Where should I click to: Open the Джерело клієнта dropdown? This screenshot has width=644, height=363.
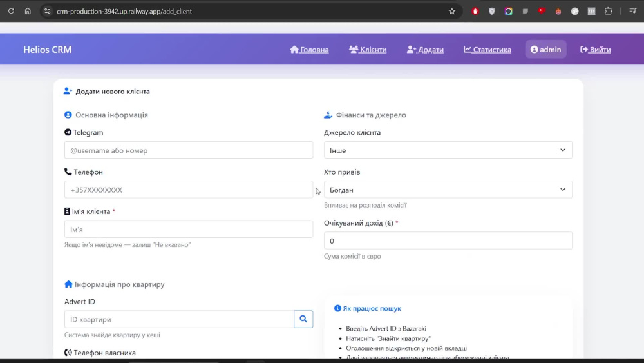(x=448, y=150)
